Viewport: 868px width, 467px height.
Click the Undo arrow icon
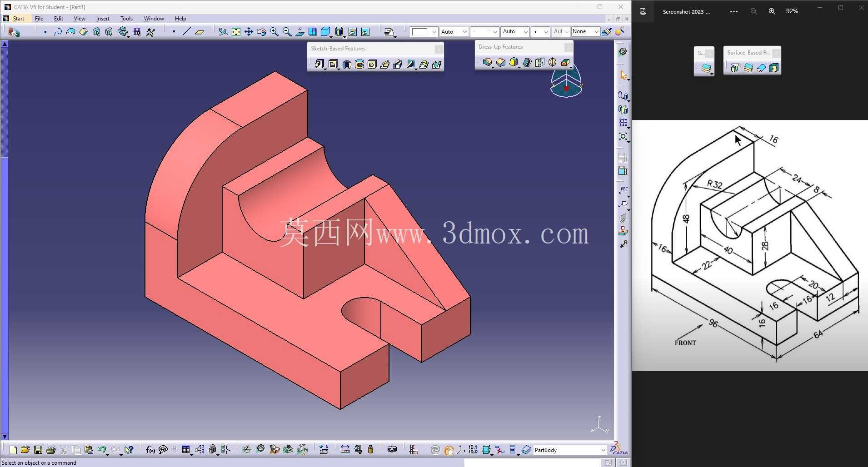(101, 450)
